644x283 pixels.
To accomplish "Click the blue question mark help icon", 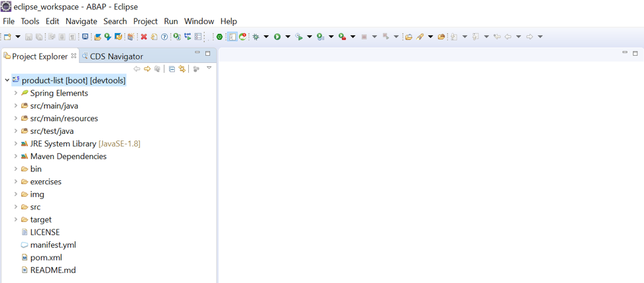I will [x=164, y=36].
